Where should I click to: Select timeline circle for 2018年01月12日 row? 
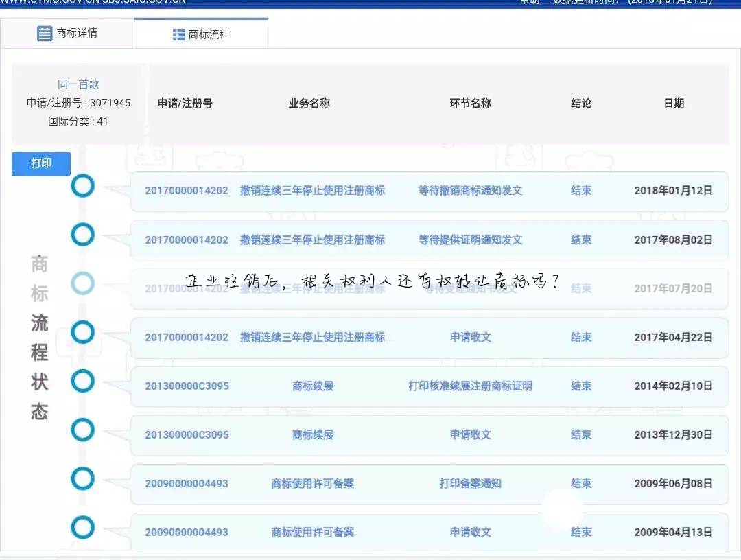83,186
